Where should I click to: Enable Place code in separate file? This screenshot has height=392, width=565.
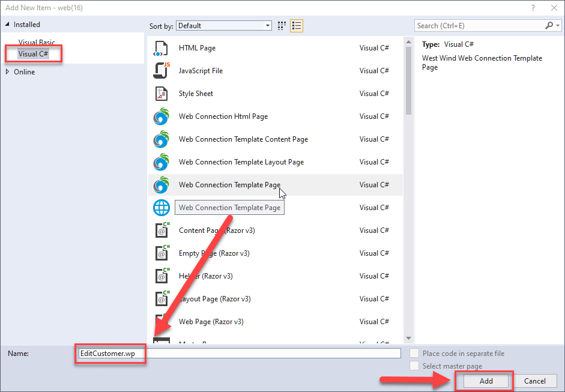click(x=414, y=354)
